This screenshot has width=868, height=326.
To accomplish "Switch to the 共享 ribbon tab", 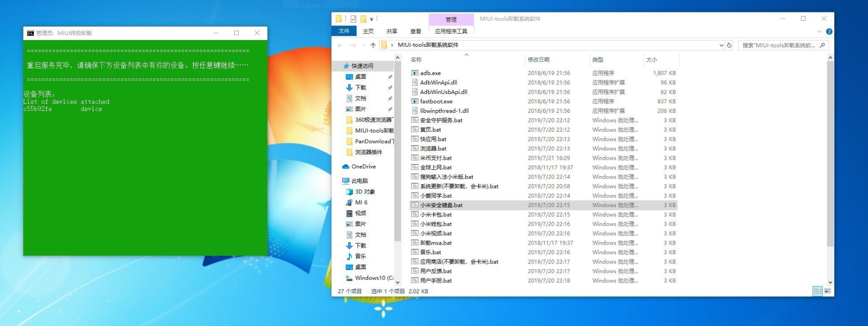I will [392, 31].
